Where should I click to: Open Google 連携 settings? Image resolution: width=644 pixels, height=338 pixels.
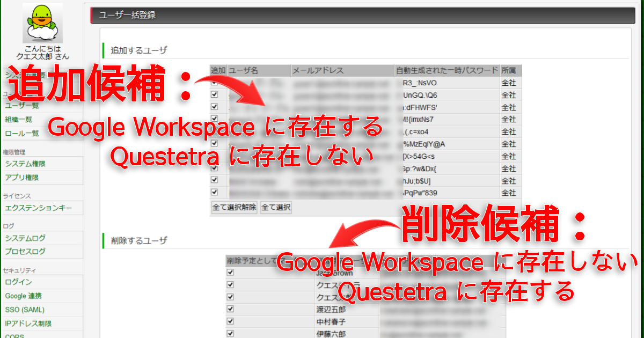(24, 296)
